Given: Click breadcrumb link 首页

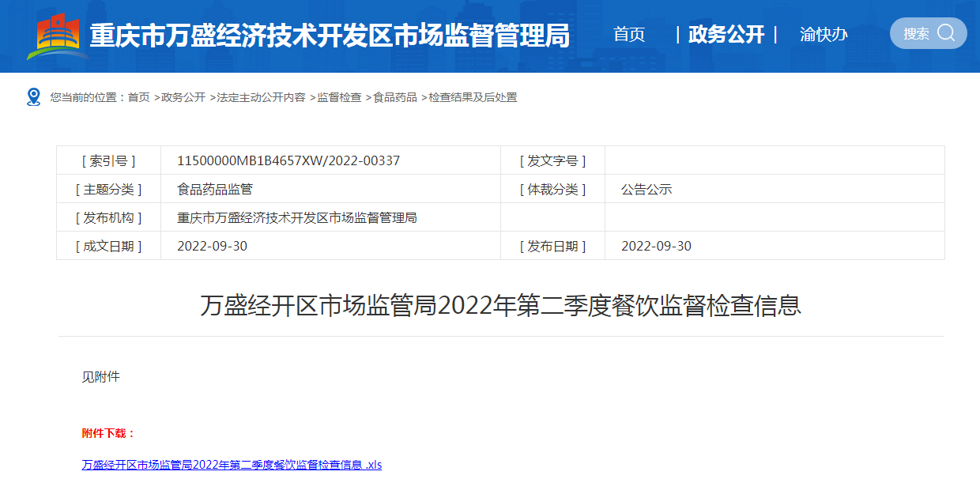Looking at the screenshot, I should point(138,97).
